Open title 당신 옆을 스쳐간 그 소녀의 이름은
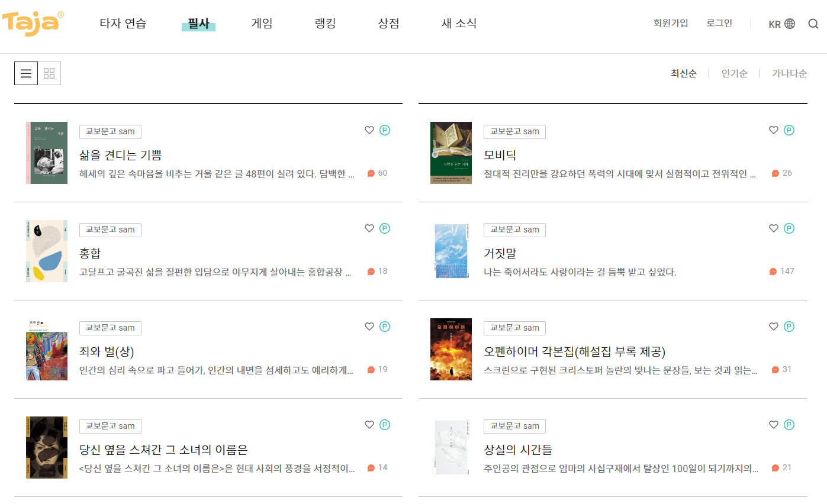Screen dimensions: 827x504 click(x=163, y=450)
